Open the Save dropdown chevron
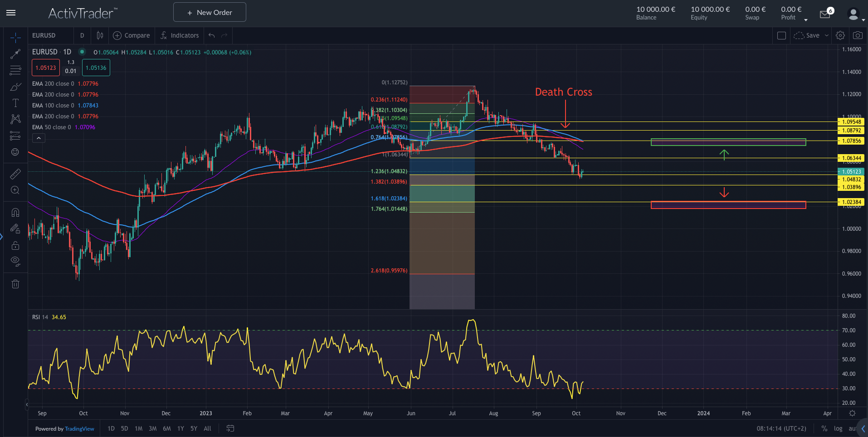The image size is (868, 437). [x=826, y=35]
